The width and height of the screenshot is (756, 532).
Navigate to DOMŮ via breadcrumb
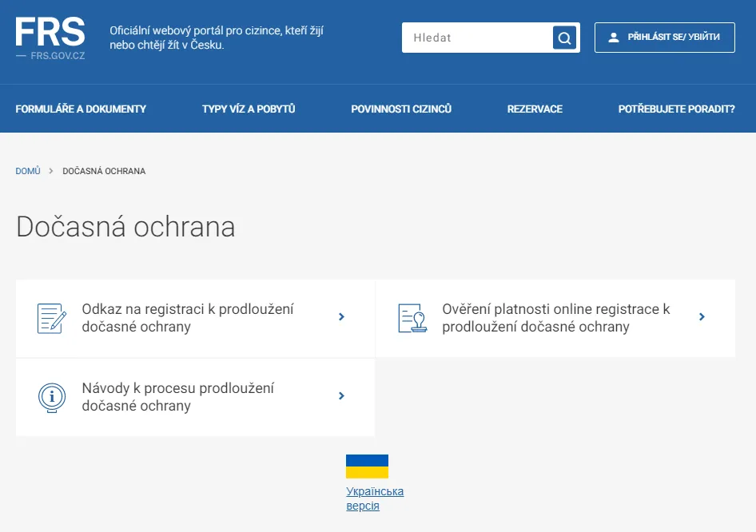tap(27, 170)
